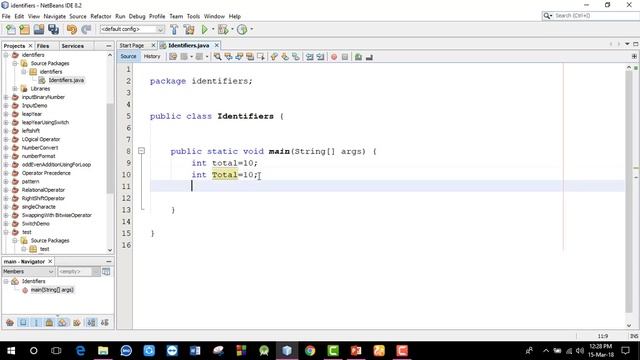Toggle Show Fields filter in Navigator

pyautogui.click(x=23, y=322)
